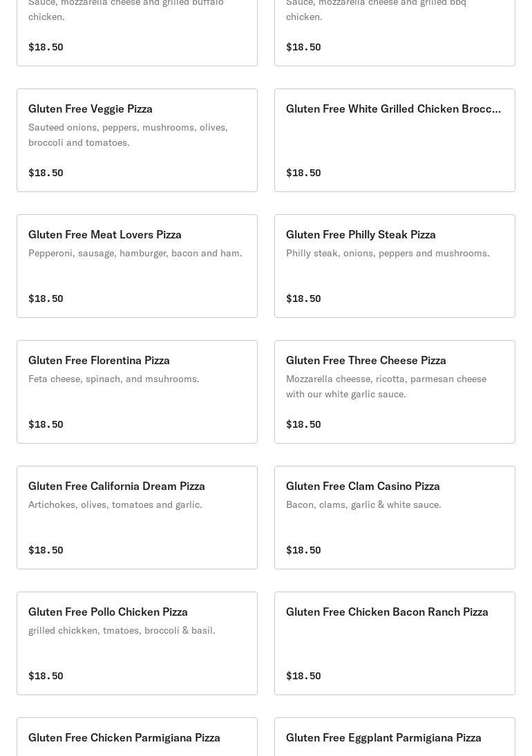The width and height of the screenshot is (532, 756).
Task: Click the Veggie Pizza $18.50 price
Action: (x=46, y=173)
